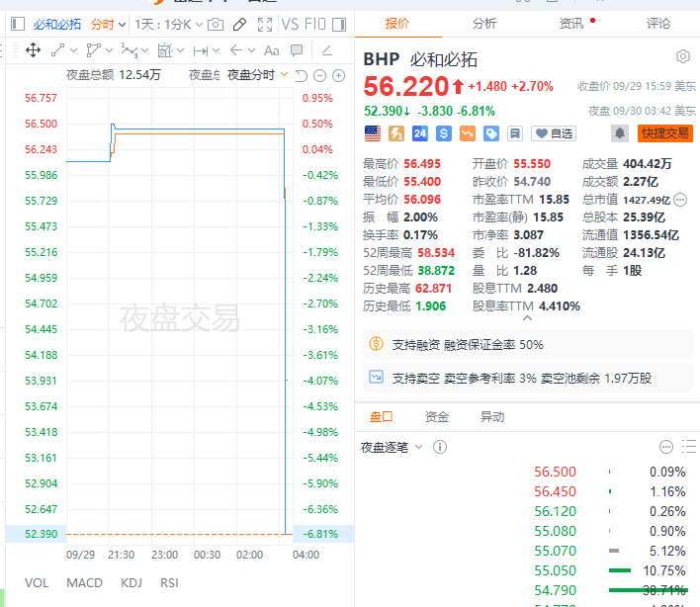Collapse the stock details with up chevron
Image resolution: width=700 pixels, height=607 pixels.
(x=527, y=316)
